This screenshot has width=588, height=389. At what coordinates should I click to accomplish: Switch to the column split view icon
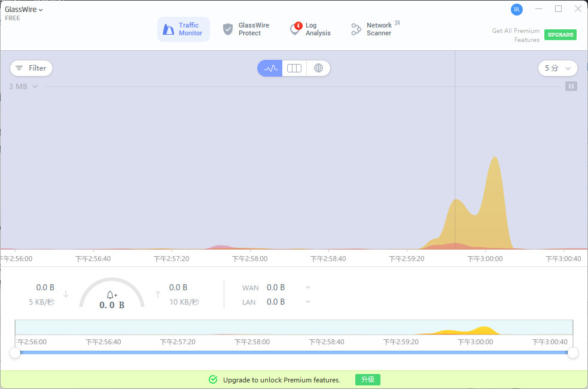coord(294,68)
